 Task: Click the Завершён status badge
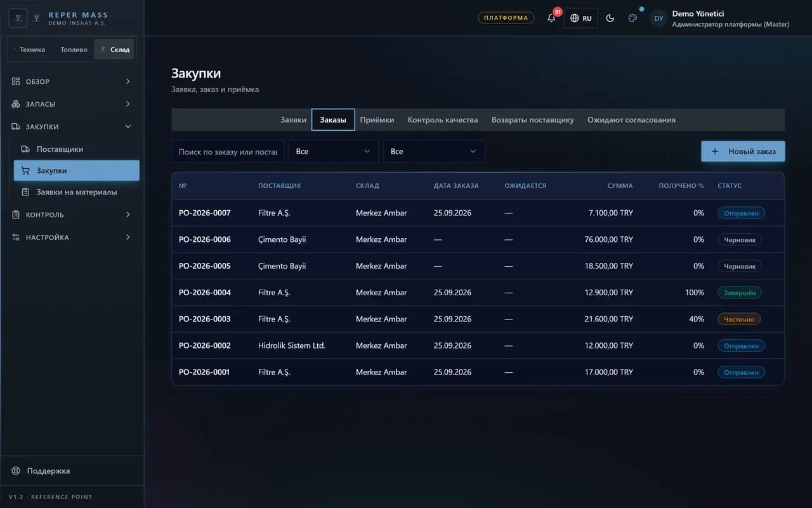click(x=740, y=293)
